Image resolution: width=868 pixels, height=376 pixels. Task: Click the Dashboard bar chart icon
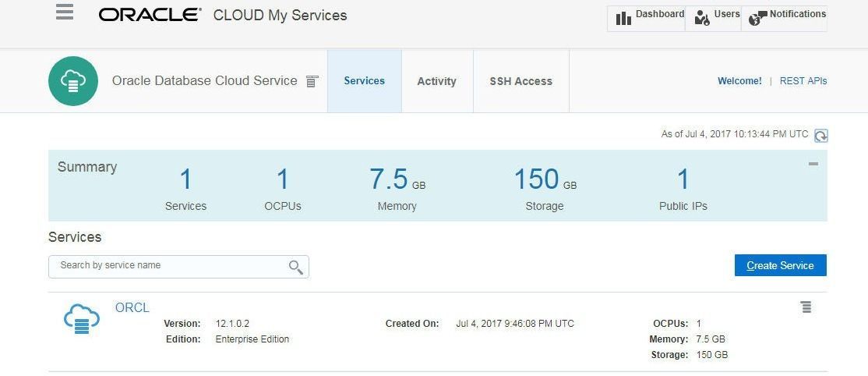pyautogui.click(x=623, y=18)
